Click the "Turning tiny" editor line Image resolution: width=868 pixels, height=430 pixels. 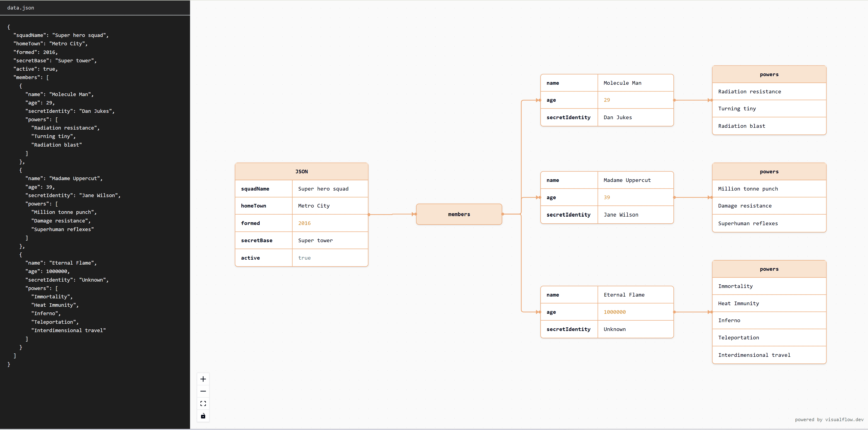click(54, 136)
